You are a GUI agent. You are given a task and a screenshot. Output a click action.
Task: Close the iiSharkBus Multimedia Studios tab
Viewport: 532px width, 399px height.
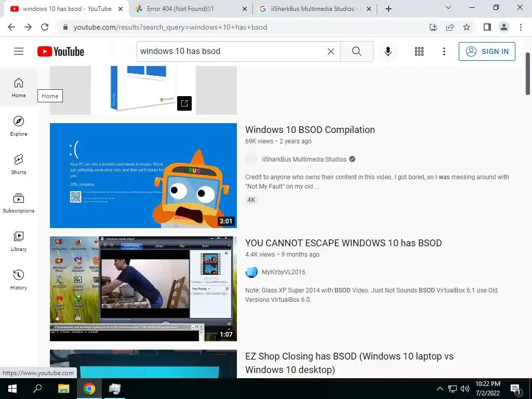(369, 9)
